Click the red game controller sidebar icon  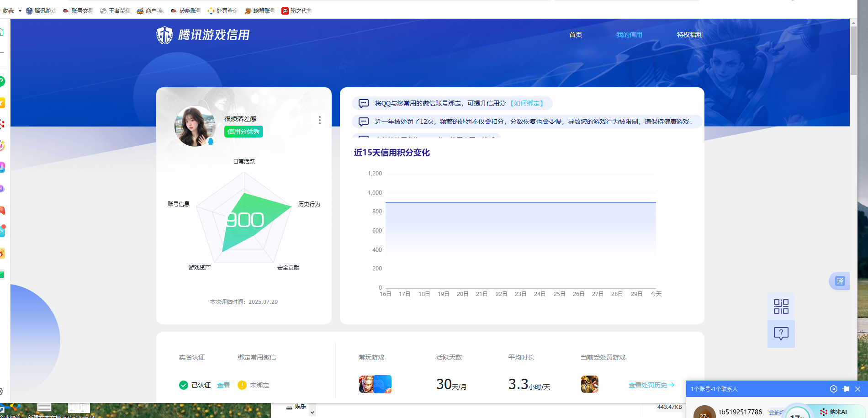[2, 210]
